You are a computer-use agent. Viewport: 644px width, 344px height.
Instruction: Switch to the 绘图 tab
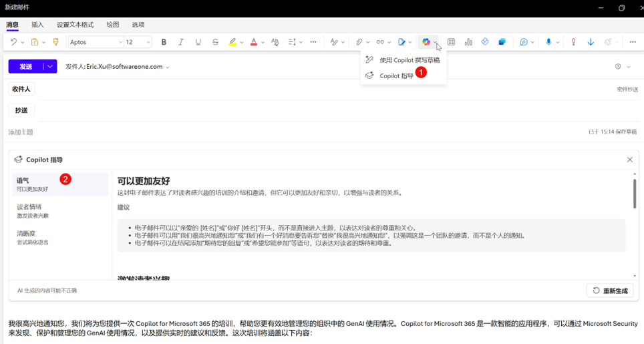[113, 25]
